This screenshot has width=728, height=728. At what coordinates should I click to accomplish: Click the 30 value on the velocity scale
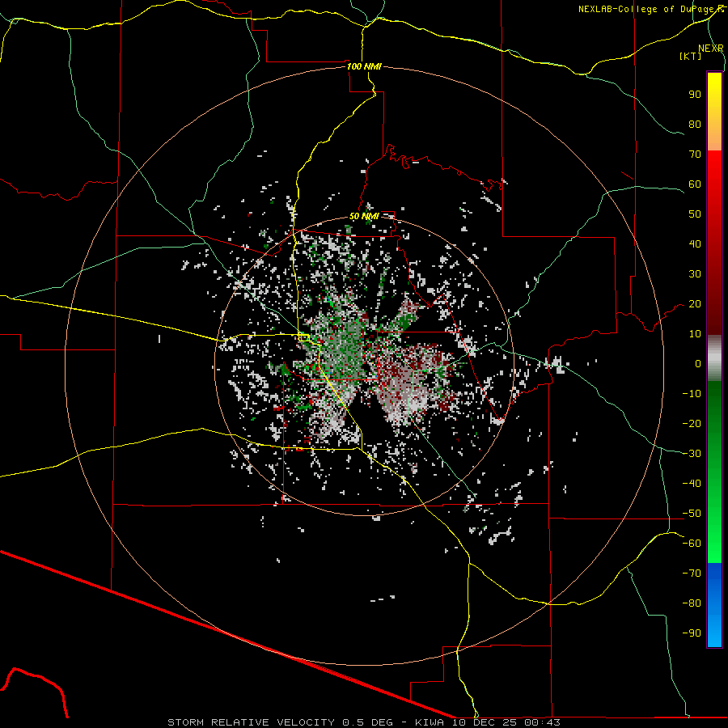pos(695,274)
